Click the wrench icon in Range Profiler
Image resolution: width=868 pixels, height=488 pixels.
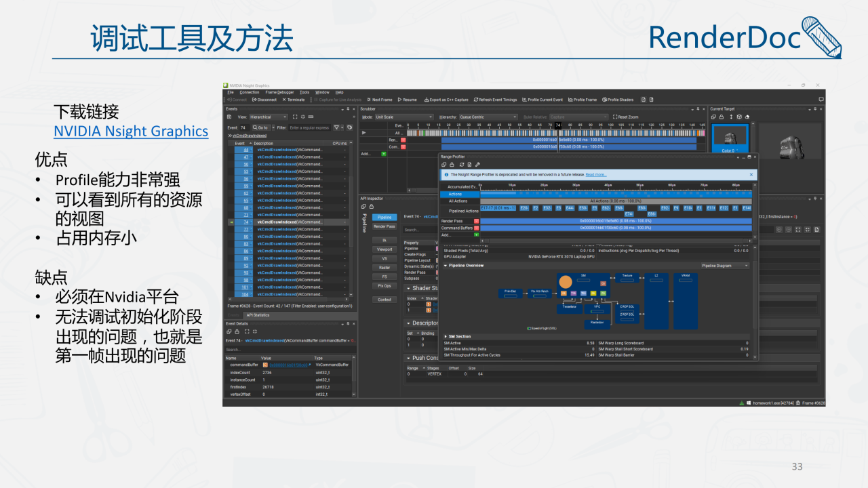pyautogui.click(x=477, y=165)
